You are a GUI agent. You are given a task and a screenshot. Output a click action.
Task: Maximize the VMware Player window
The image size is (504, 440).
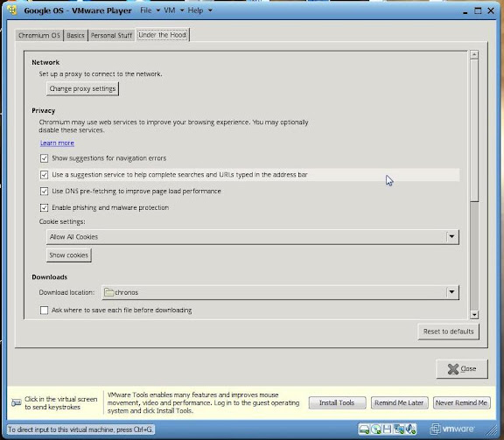[x=478, y=10]
